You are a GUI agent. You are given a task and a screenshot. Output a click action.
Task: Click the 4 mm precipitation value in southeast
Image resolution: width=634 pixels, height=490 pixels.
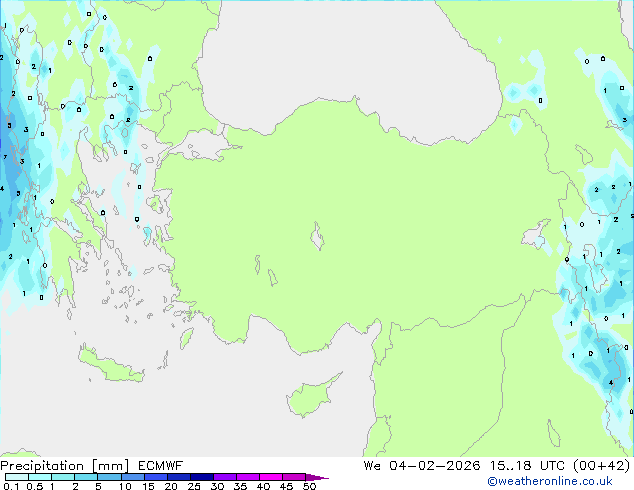tap(611, 381)
